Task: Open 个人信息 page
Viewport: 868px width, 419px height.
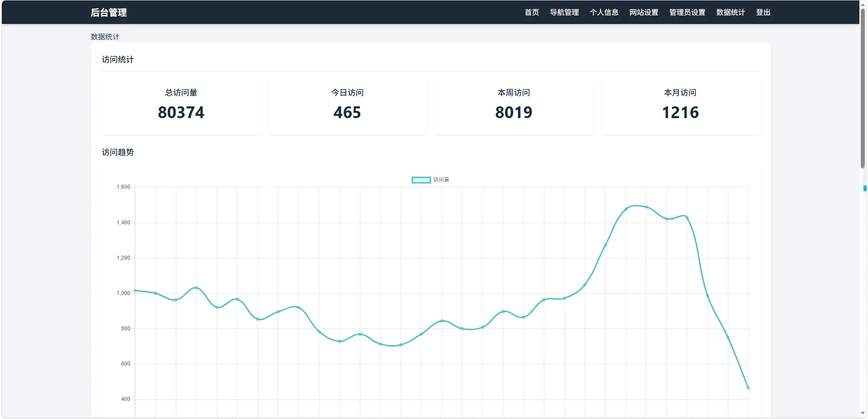Action: [x=604, y=12]
